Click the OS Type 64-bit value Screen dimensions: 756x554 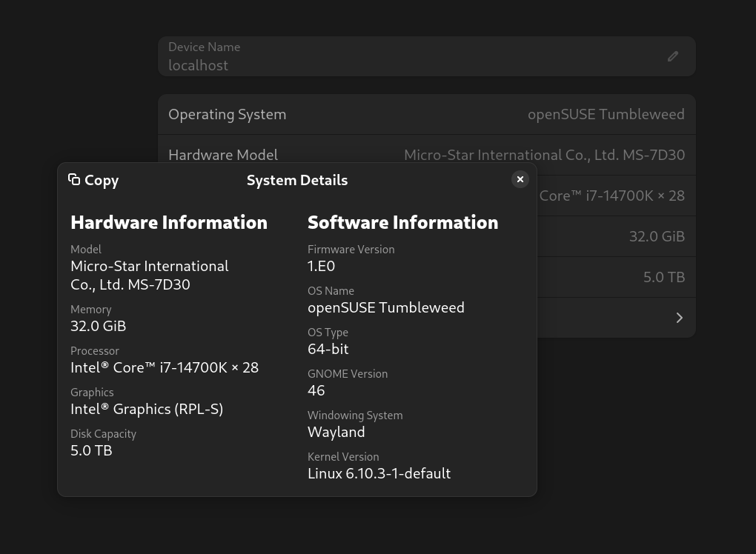[328, 349]
